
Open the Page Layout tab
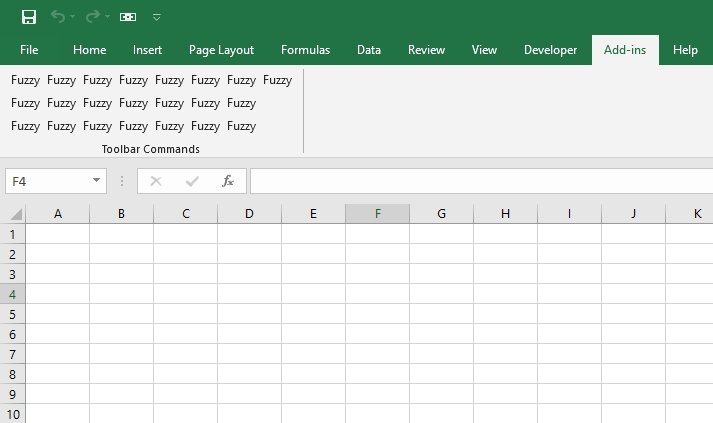click(221, 50)
